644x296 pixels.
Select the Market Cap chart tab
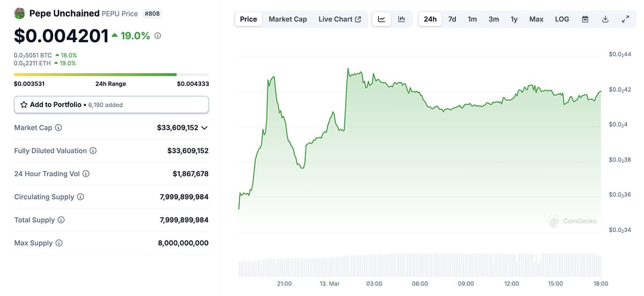[288, 19]
